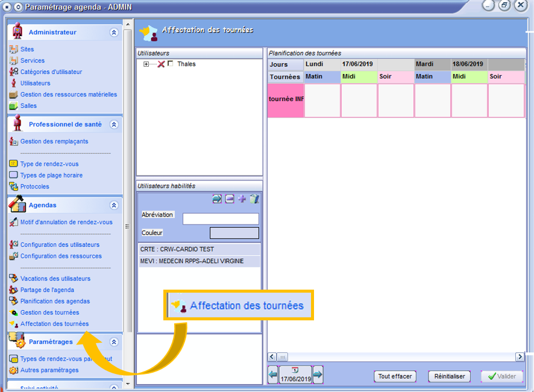The height and width of the screenshot is (392, 534).
Task: Click the trash bin delete icon
Action: point(254,199)
